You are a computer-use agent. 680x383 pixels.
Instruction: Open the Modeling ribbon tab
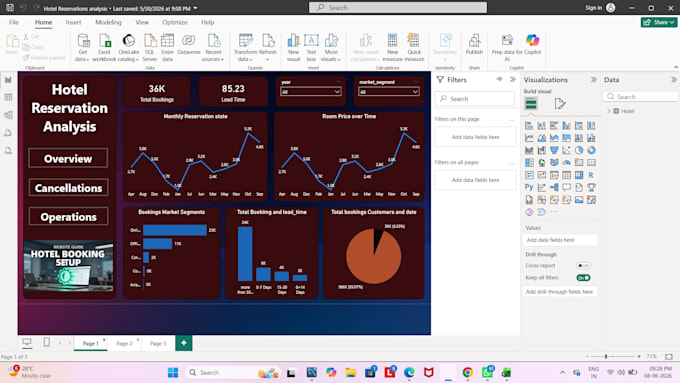click(108, 22)
